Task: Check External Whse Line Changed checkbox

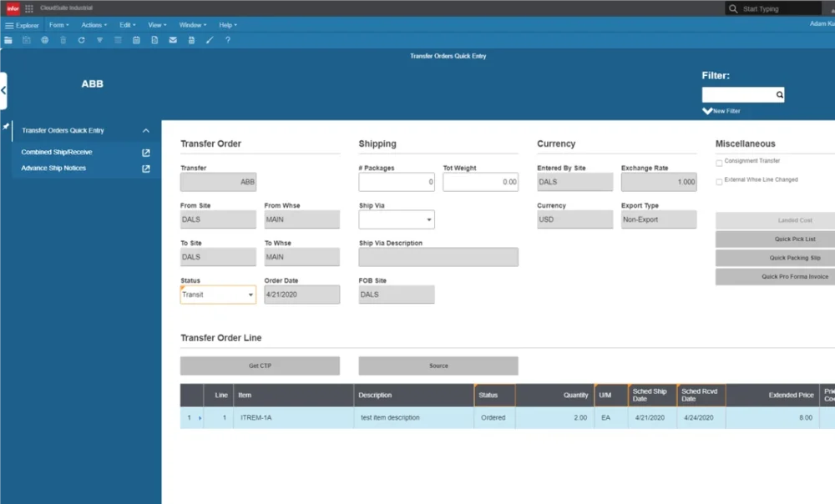Action: click(719, 181)
